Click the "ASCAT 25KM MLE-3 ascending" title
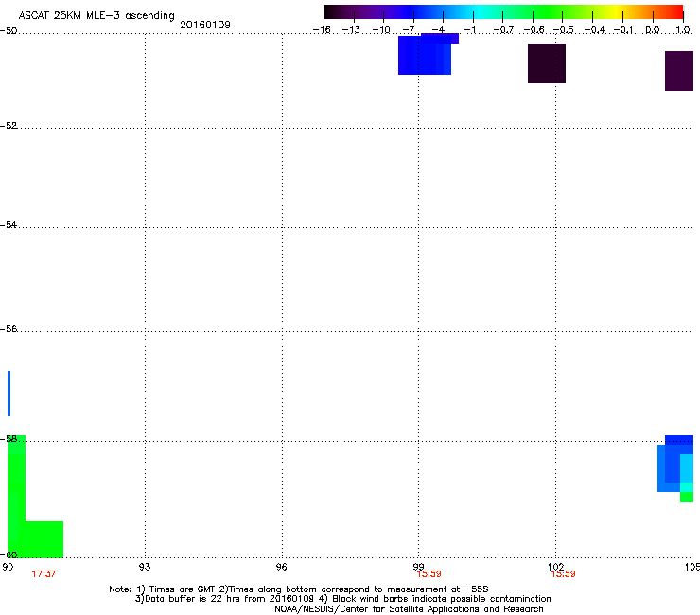Image resolution: width=700 pixels, height=615 pixels. 96,16
